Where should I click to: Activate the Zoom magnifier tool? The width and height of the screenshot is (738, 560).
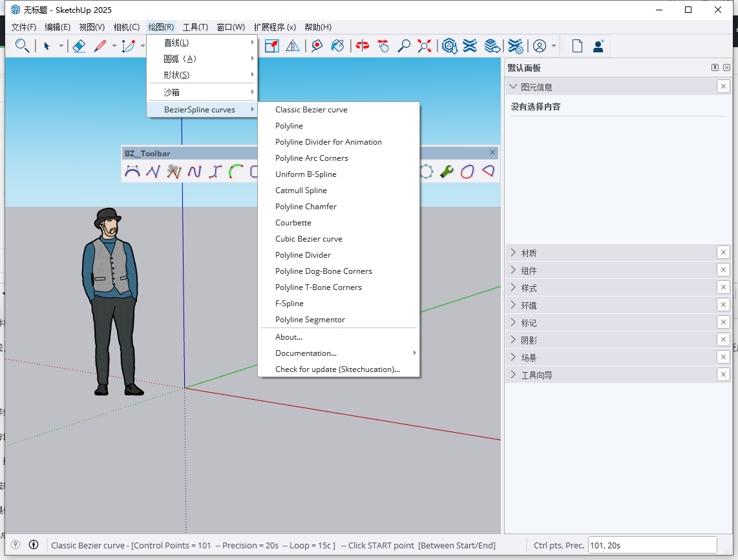(x=404, y=46)
